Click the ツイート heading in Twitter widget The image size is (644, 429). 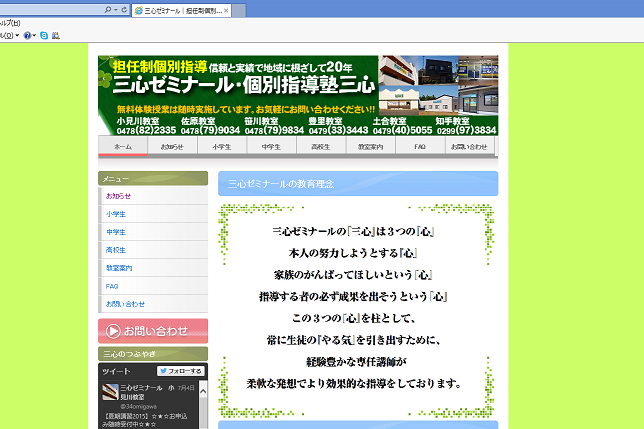(x=116, y=371)
